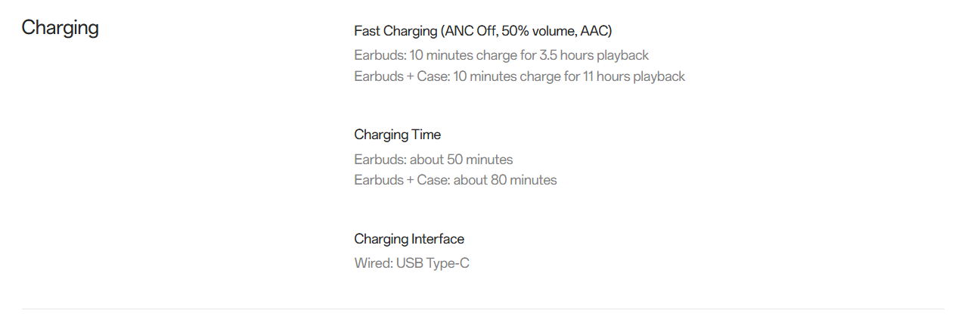Screen dimensions: 980x326
Task: Click the word "Time" in Charging Time subheading
Action: [x=426, y=135]
